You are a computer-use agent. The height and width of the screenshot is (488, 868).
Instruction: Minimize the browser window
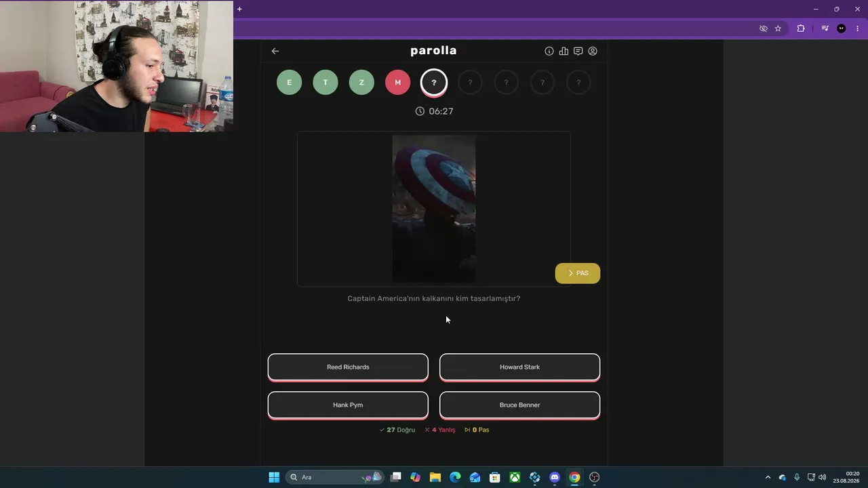[816, 9]
